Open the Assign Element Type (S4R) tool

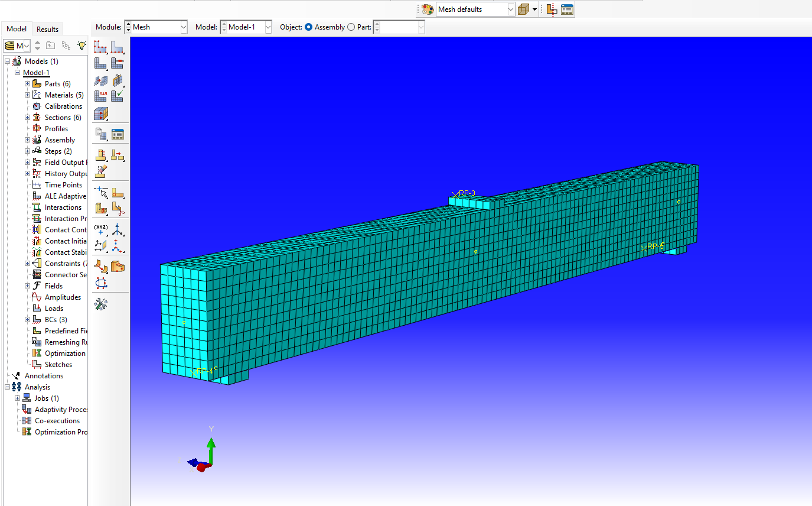coord(101,96)
